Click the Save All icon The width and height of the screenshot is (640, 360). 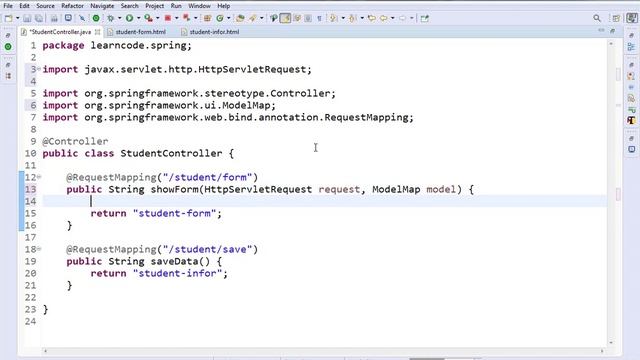39,18
